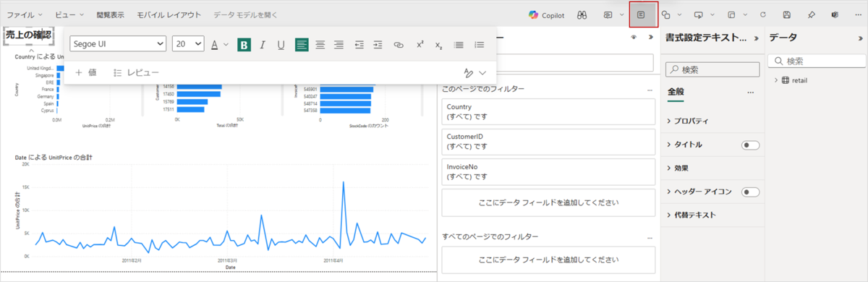The image size is (868, 282).
Task: Click all-pages filter data field drop area
Action: click(x=548, y=260)
